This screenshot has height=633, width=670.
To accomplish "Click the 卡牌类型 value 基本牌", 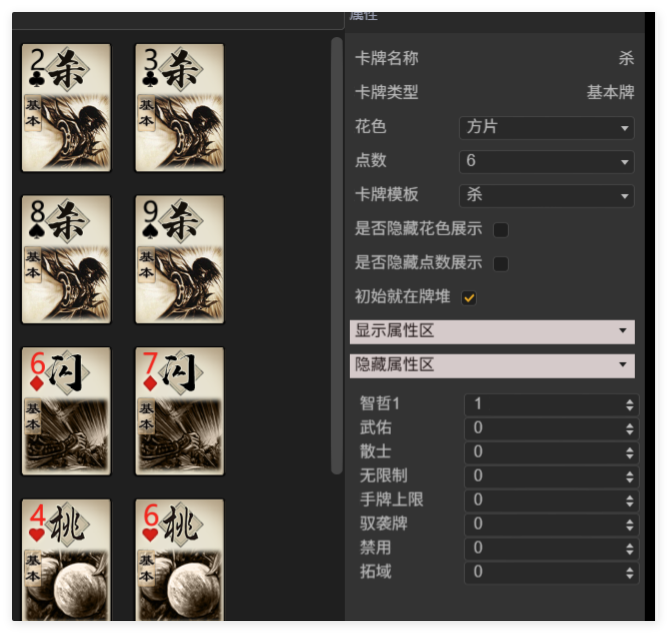I will coord(611,92).
